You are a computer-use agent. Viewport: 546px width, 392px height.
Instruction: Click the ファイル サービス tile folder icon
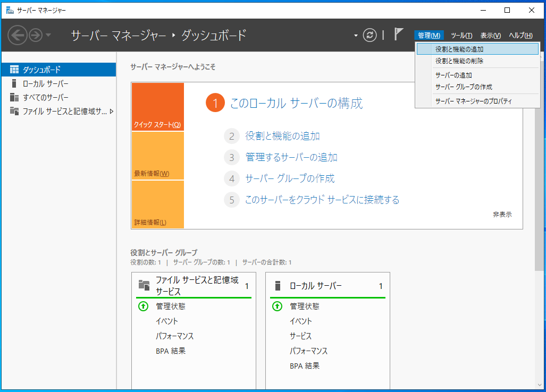(144, 285)
